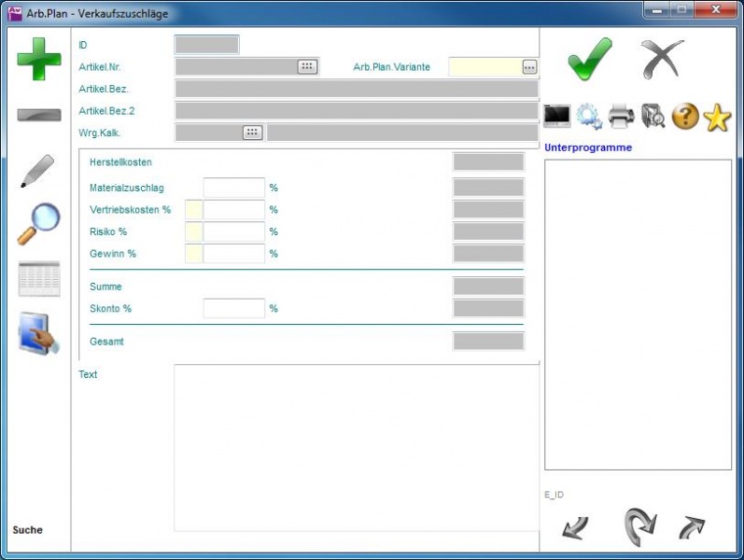The height and width of the screenshot is (560, 744).
Task: Click the grey minus delete record icon
Action: (38, 115)
